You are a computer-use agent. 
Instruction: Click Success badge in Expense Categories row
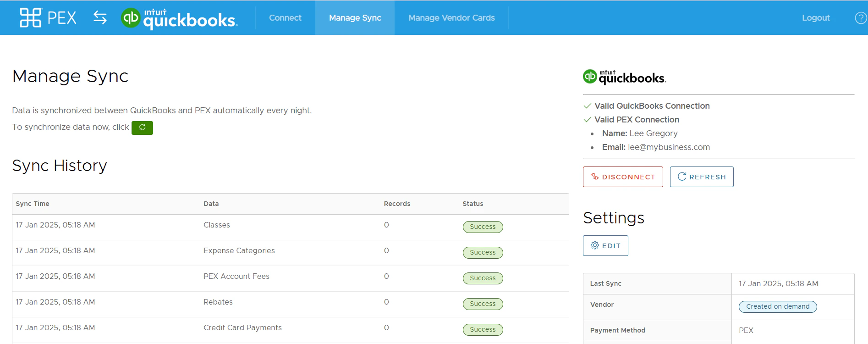point(483,253)
